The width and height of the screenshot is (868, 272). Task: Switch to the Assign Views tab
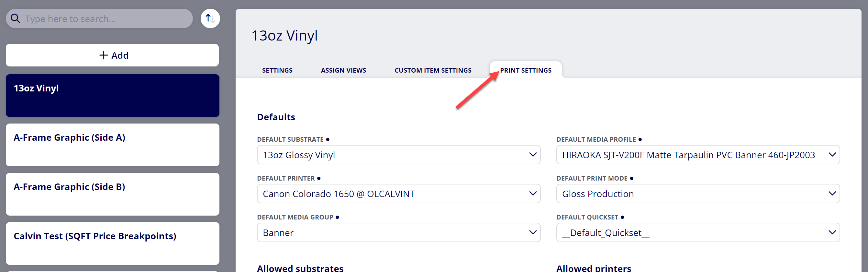point(343,70)
